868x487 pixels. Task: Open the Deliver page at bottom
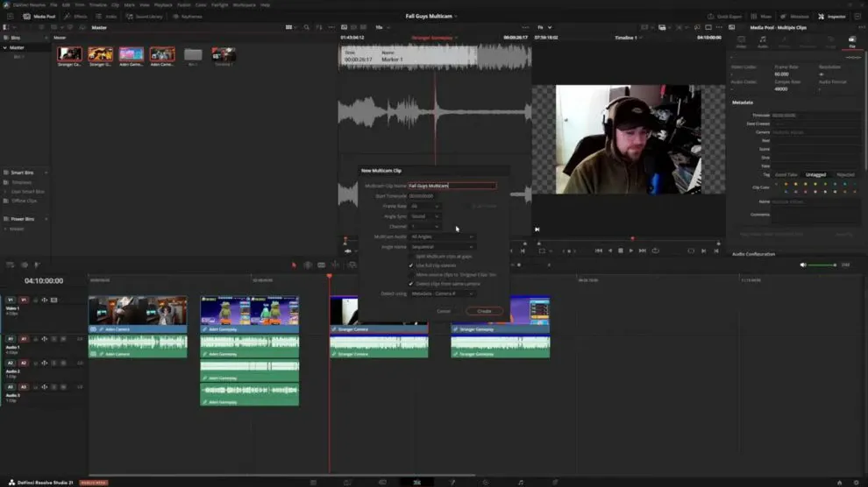click(555, 483)
